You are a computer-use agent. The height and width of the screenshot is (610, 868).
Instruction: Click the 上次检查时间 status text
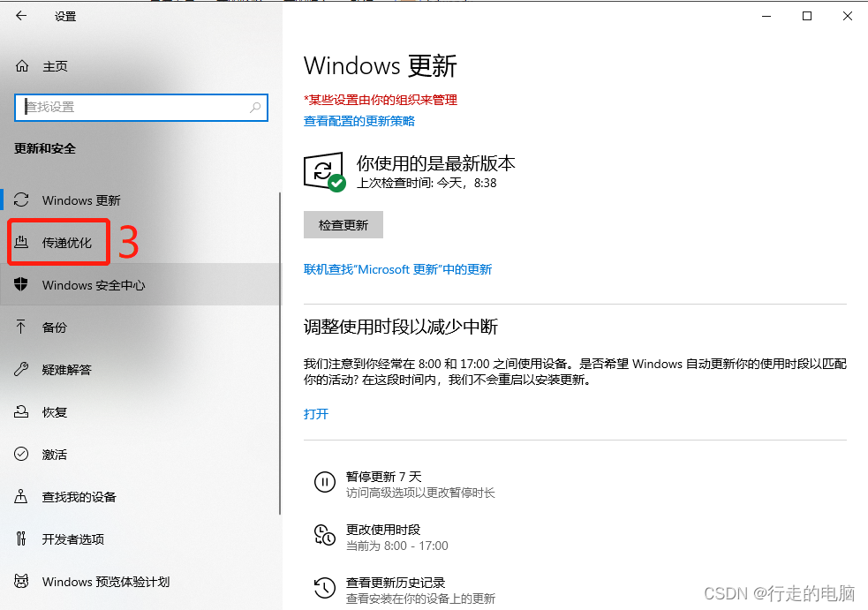(426, 183)
